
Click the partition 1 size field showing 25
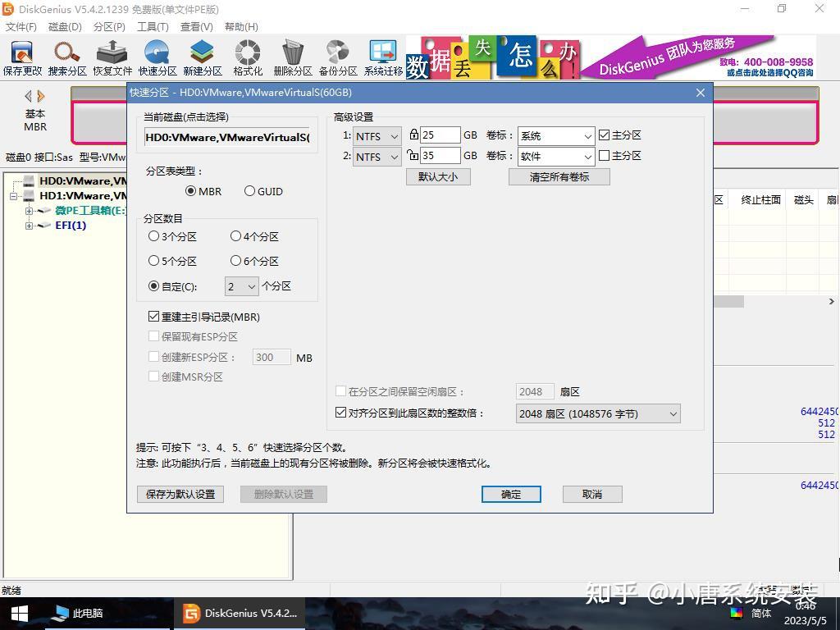pyautogui.click(x=441, y=135)
